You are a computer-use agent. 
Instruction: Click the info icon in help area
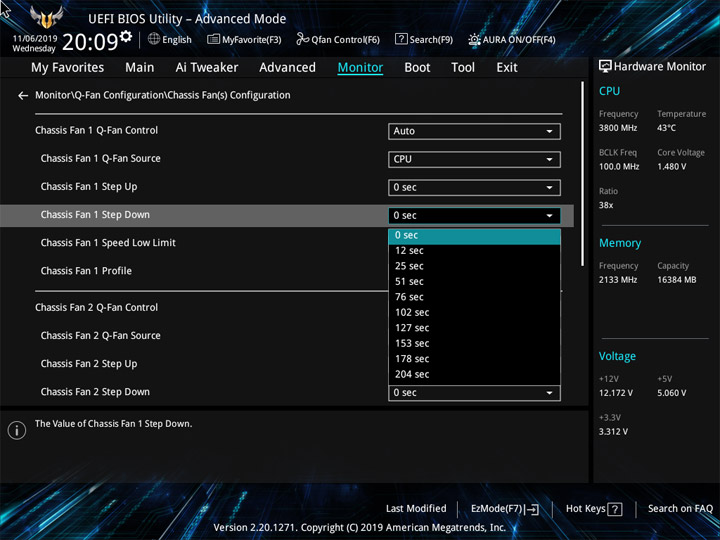17,430
